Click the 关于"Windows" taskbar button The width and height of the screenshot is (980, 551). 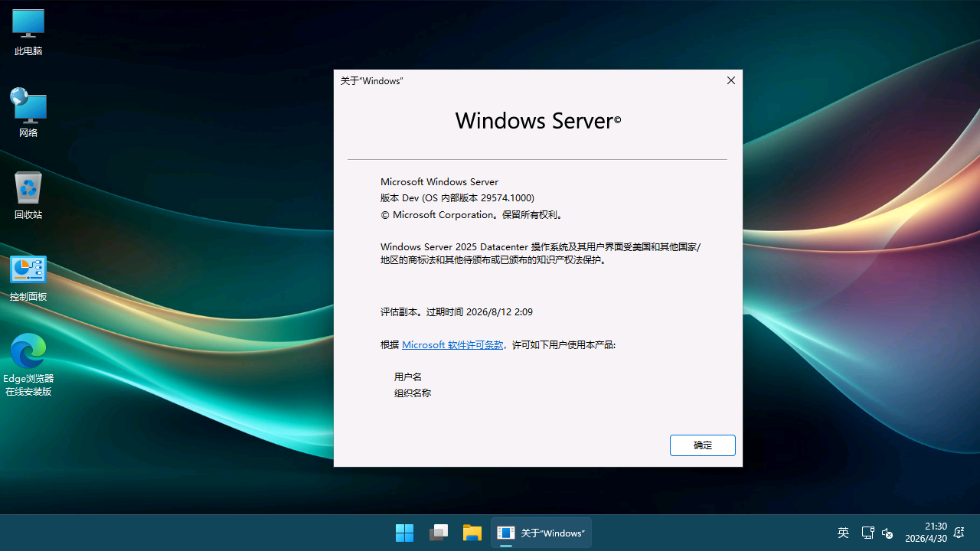point(541,533)
